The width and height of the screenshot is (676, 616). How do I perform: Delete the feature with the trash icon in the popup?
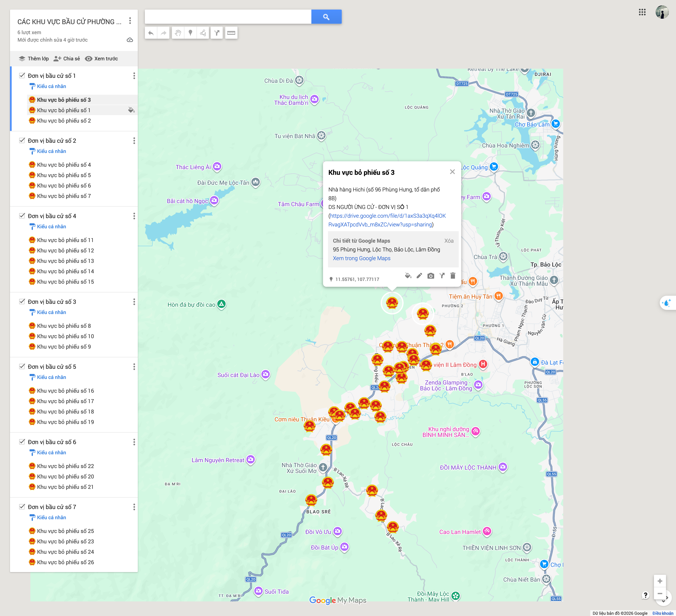pyautogui.click(x=453, y=276)
